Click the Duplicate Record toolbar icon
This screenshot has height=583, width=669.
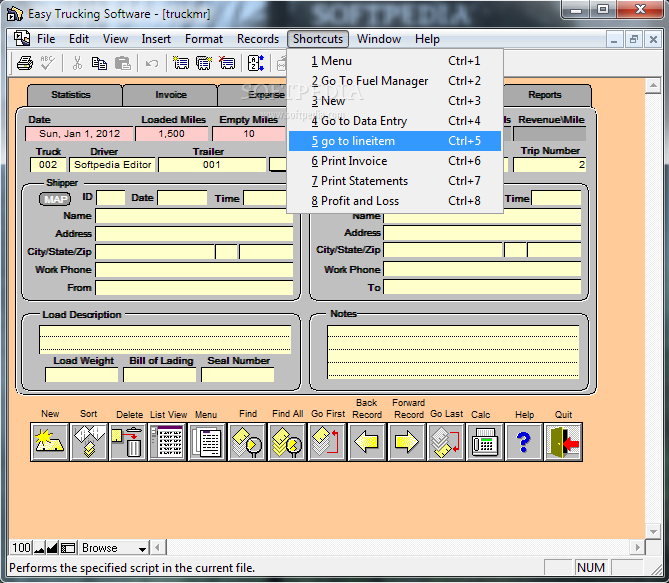tap(204, 63)
